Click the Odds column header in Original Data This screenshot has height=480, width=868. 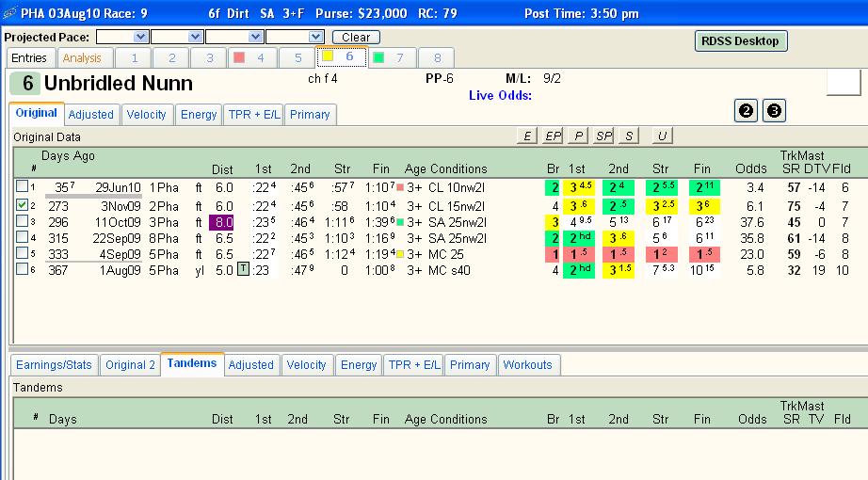(751, 168)
